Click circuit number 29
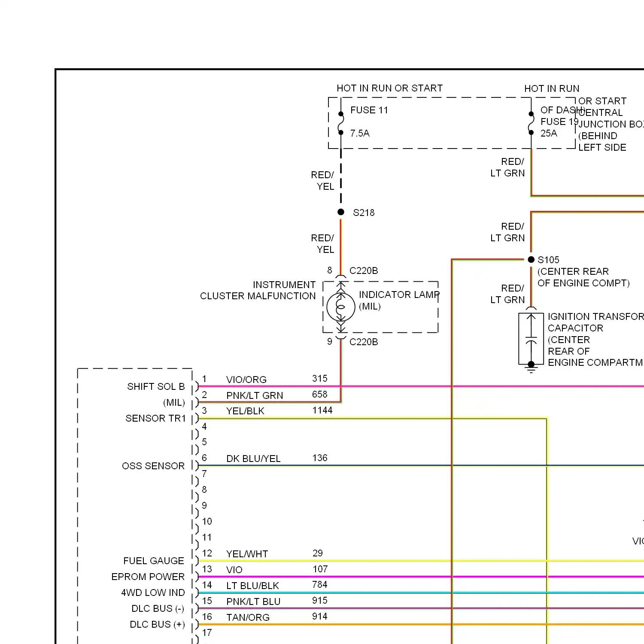644x644 pixels. pyautogui.click(x=318, y=553)
